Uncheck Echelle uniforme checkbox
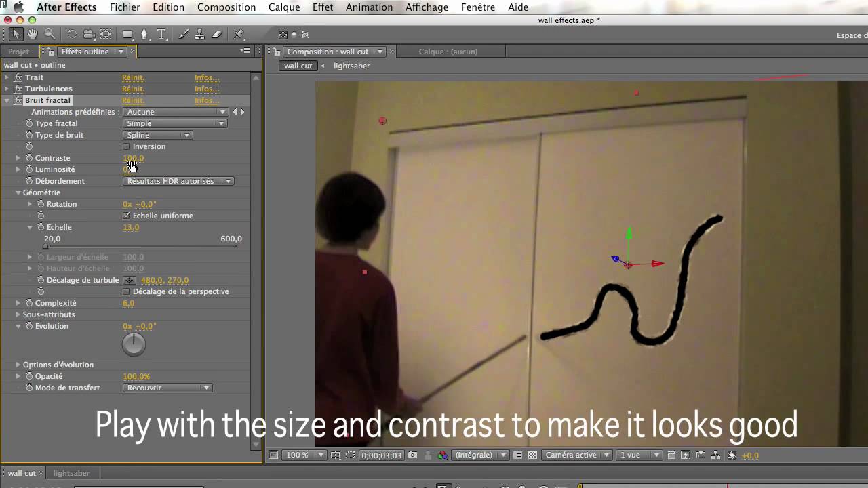Image resolution: width=868 pixels, height=488 pixels. tap(126, 216)
